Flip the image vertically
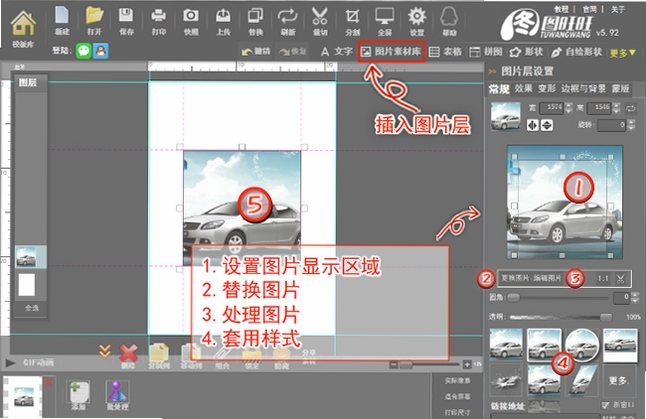The height and width of the screenshot is (419, 646). click(547, 125)
